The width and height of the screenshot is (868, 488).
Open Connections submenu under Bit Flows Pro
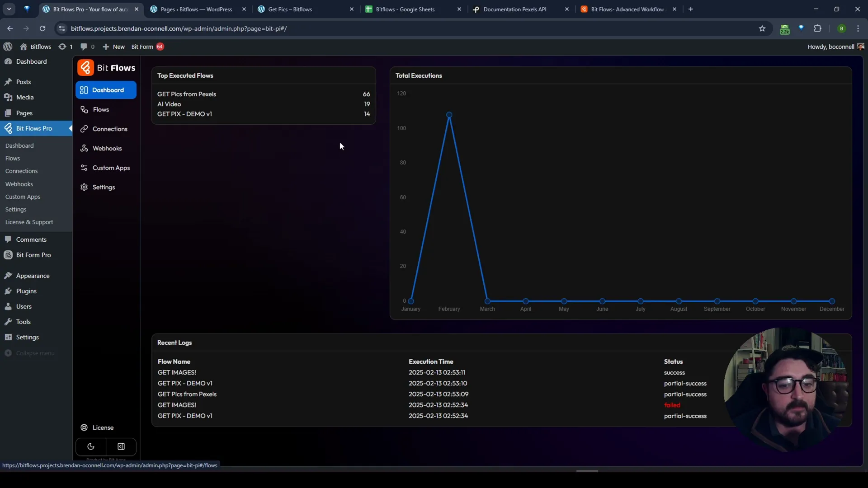pyautogui.click(x=22, y=171)
